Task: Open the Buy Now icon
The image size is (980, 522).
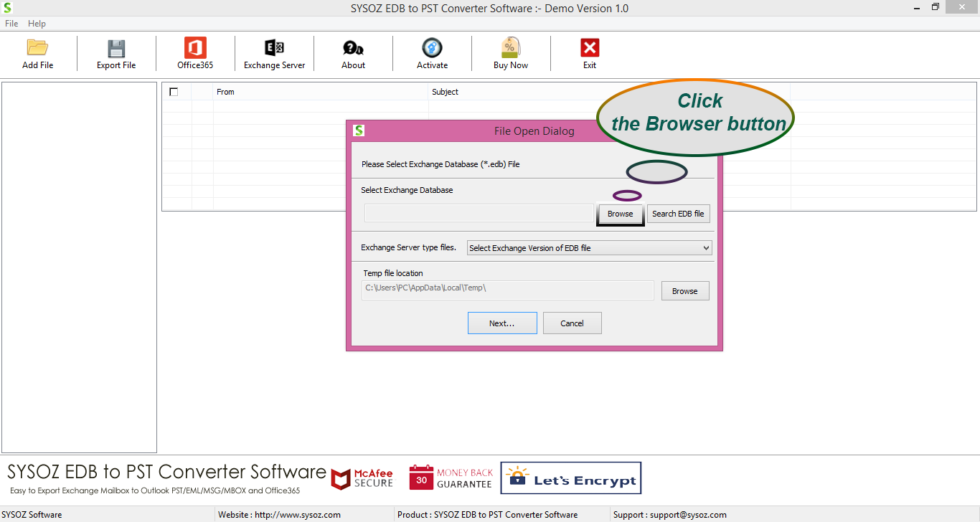Action: [x=510, y=48]
